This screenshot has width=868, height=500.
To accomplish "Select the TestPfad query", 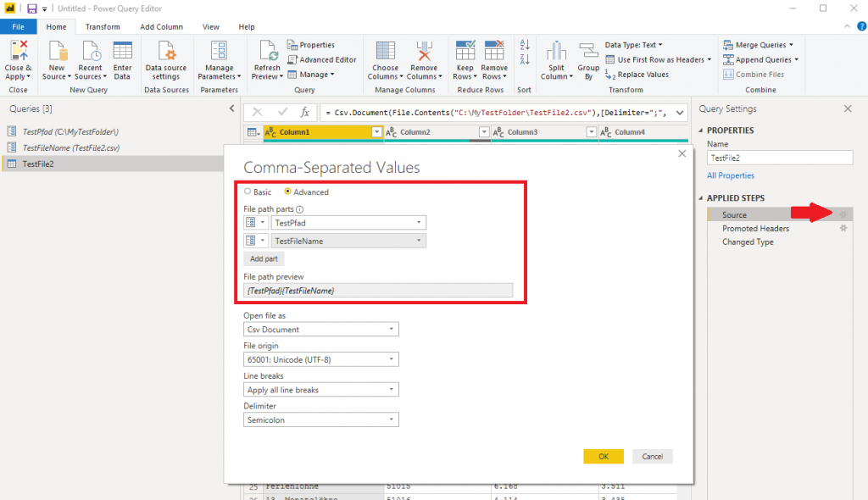I will (70, 132).
